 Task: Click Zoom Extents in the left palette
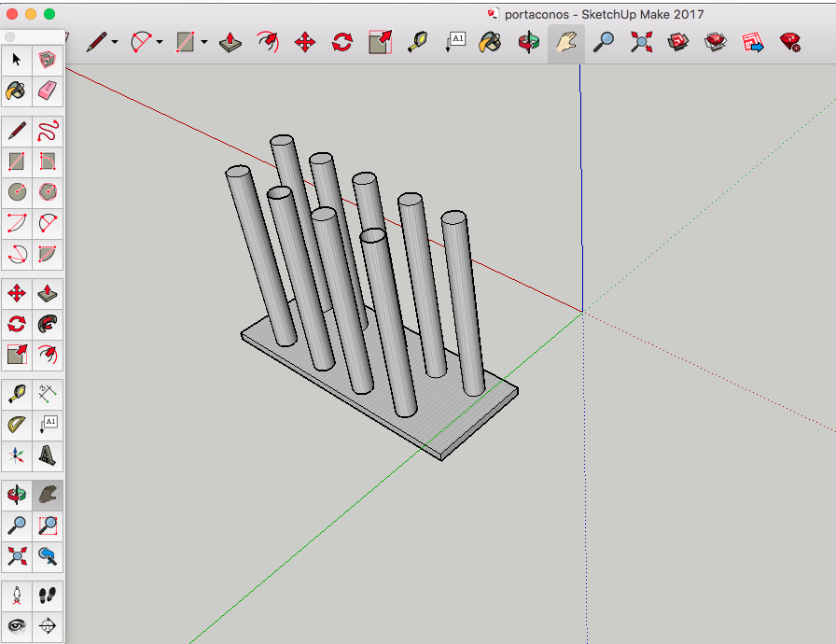(17, 557)
